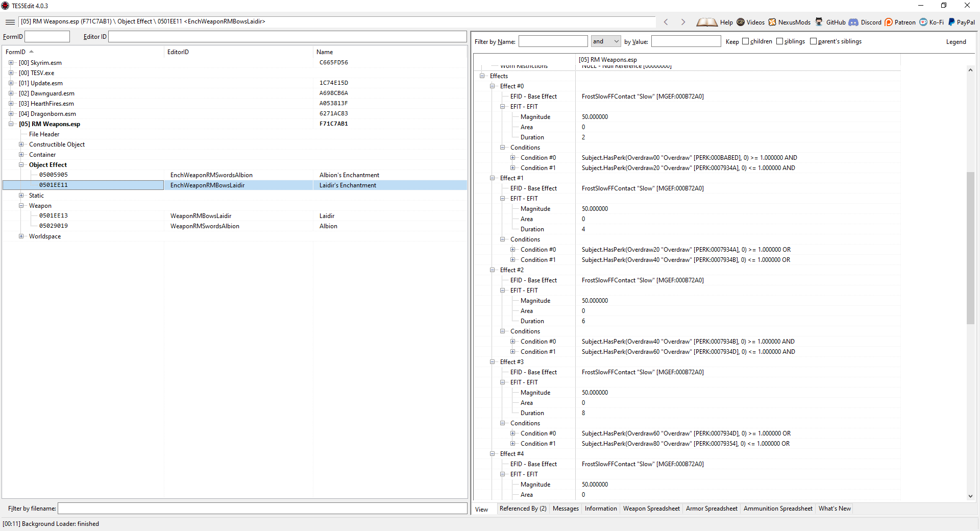
Task: Open the GitHub link icon
Action: click(x=819, y=22)
